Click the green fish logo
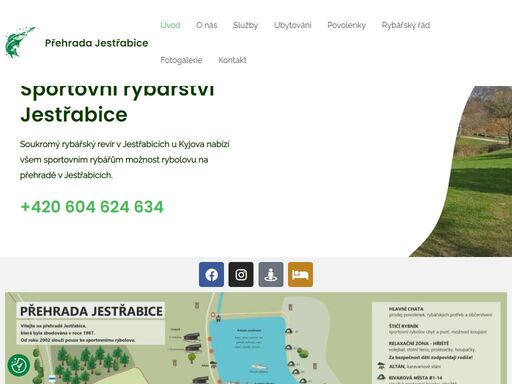The height and width of the screenshot is (384, 512). tap(20, 43)
